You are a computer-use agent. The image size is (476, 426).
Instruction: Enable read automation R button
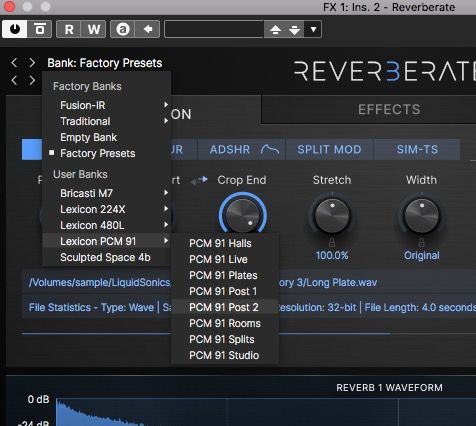[69, 29]
